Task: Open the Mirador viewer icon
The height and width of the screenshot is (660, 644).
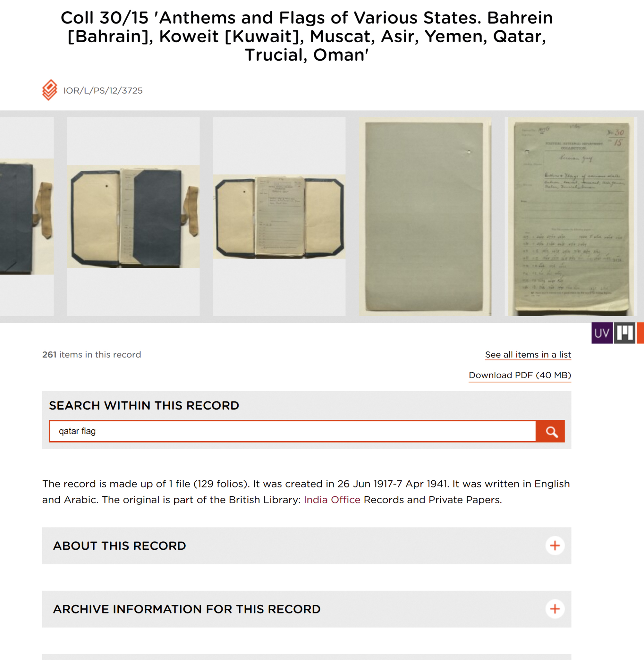Action: (x=624, y=333)
